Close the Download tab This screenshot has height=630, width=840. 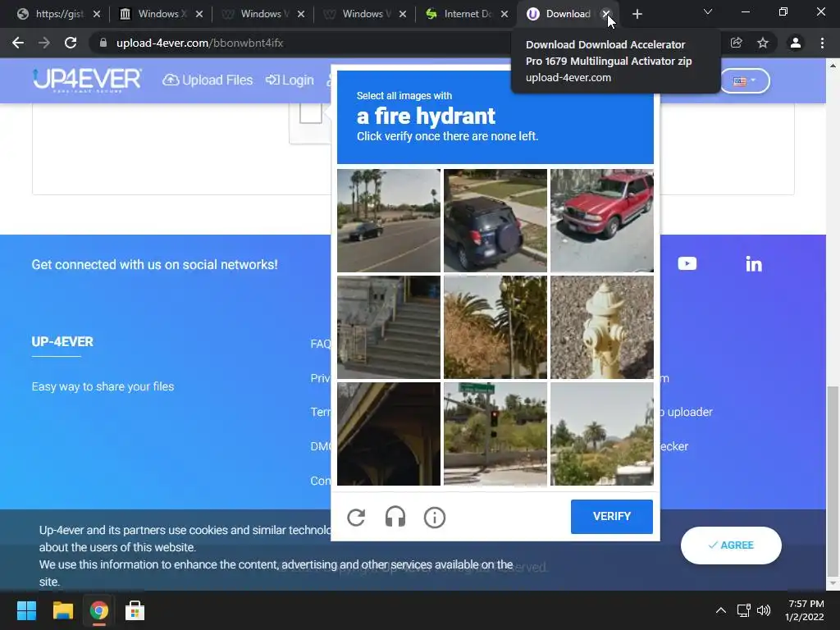coord(606,14)
